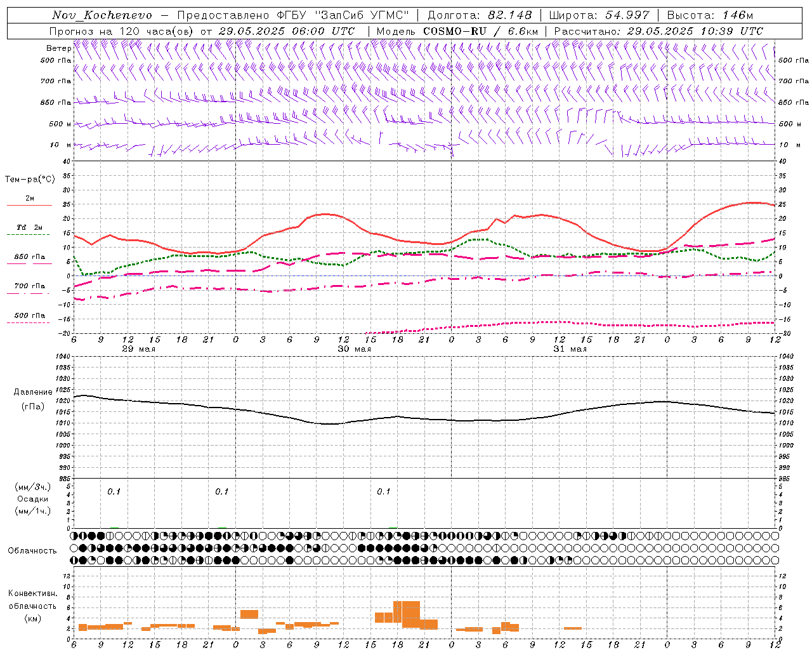The height and width of the screenshot is (650, 812).
Task: Click the forecast start 29.05.2025 06:00 UTC
Action: tap(287, 31)
